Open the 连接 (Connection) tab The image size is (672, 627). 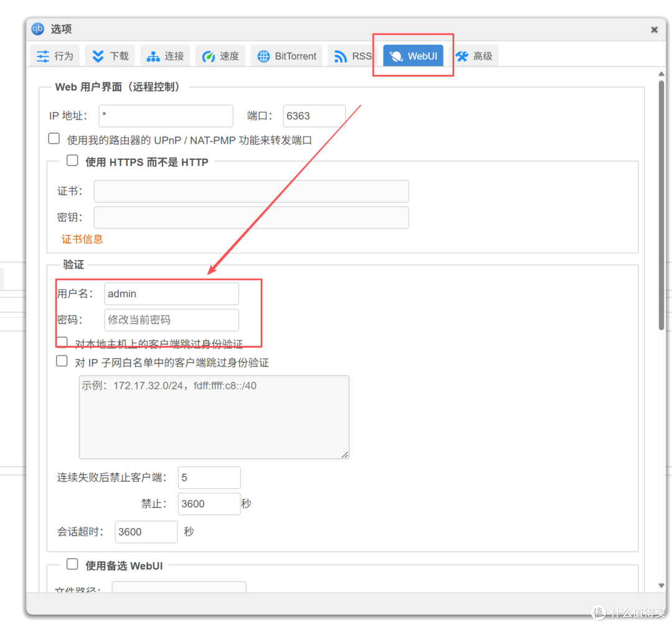coord(165,56)
